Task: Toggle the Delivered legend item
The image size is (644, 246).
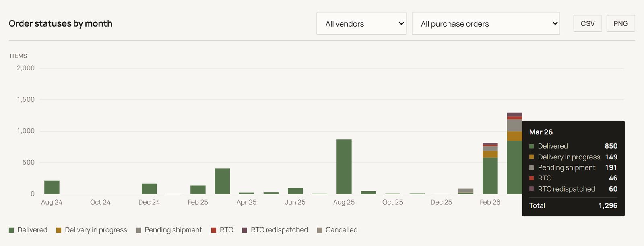Action: tap(28, 230)
